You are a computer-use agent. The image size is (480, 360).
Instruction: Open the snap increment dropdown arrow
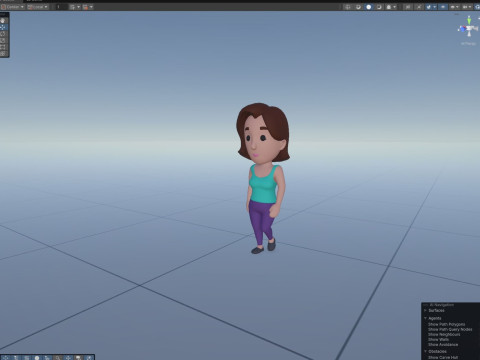pyautogui.click(x=91, y=7)
